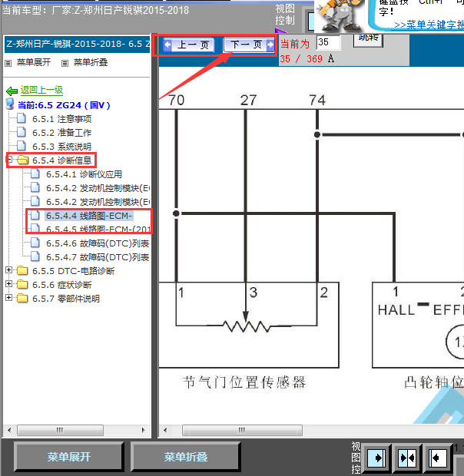Click the 6.5.6 症状诊断 folder icon
The image size is (464, 476).
pyautogui.click(x=22, y=284)
